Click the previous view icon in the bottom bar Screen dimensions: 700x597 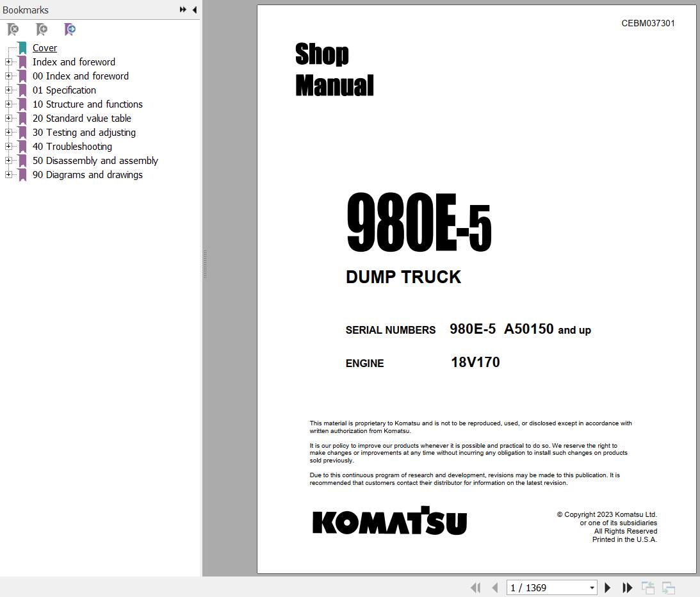tap(647, 587)
